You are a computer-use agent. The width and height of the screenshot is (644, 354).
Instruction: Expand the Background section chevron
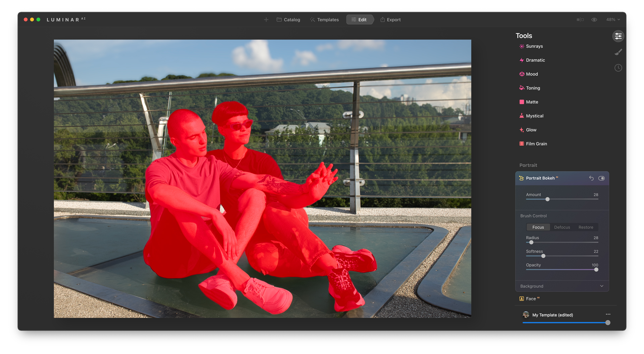tap(602, 286)
